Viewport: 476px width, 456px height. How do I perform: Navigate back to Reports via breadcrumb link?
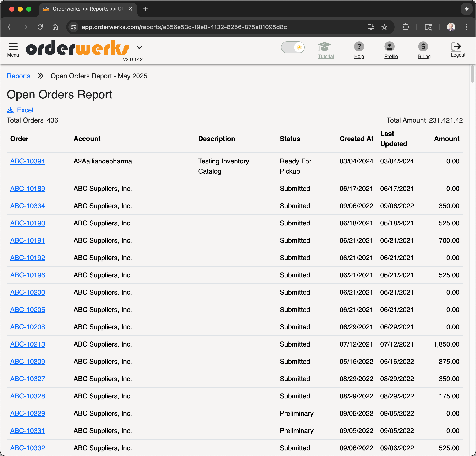click(x=18, y=76)
